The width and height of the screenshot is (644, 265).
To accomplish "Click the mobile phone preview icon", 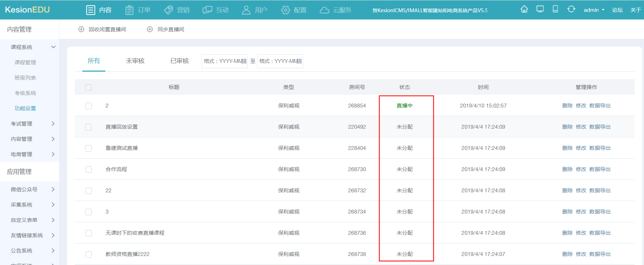I will pyautogui.click(x=555, y=9).
